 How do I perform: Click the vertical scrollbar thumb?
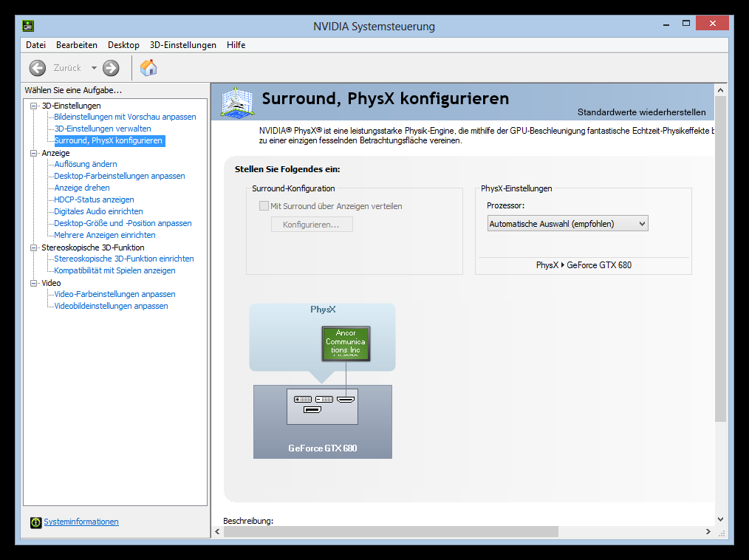point(720,259)
